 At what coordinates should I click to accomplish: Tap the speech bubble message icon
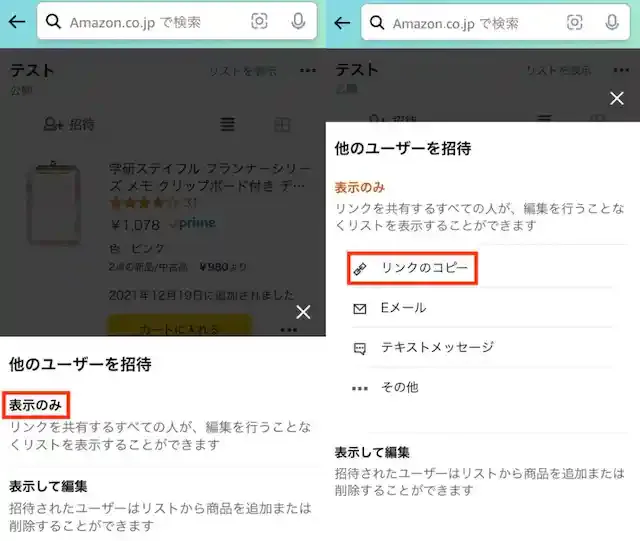[360, 348]
